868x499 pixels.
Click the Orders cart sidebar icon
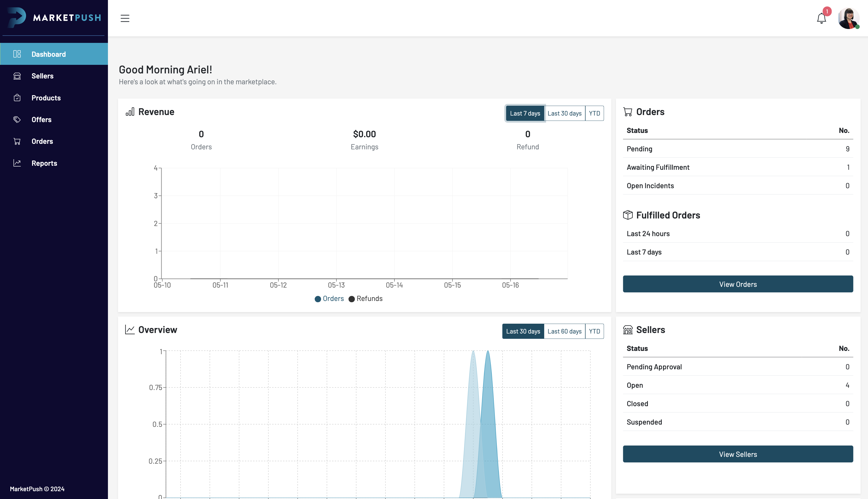point(17,142)
